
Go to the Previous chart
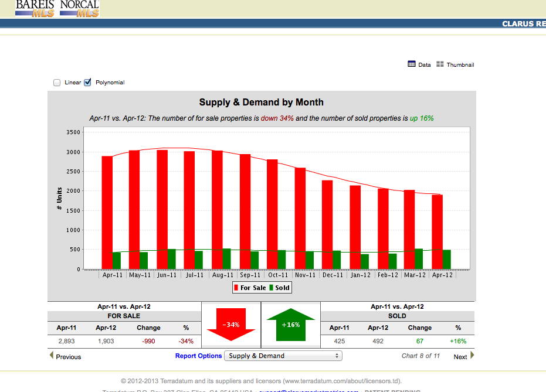point(68,357)
